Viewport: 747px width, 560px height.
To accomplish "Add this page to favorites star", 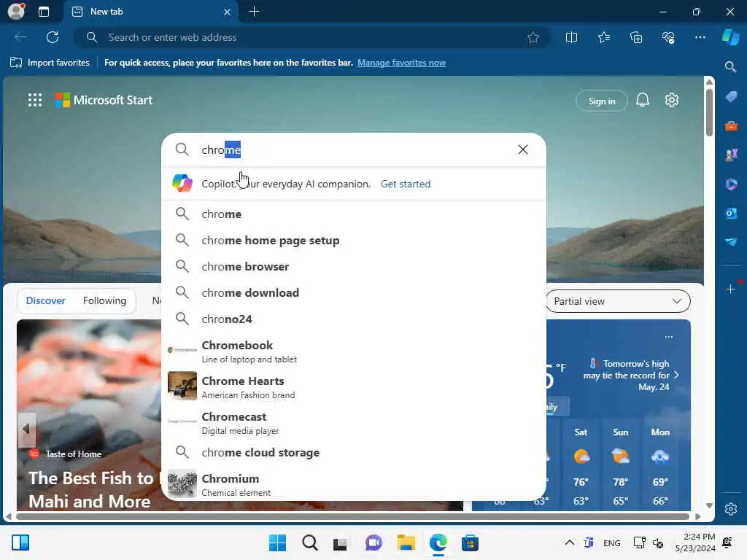I will click(533, 37).
